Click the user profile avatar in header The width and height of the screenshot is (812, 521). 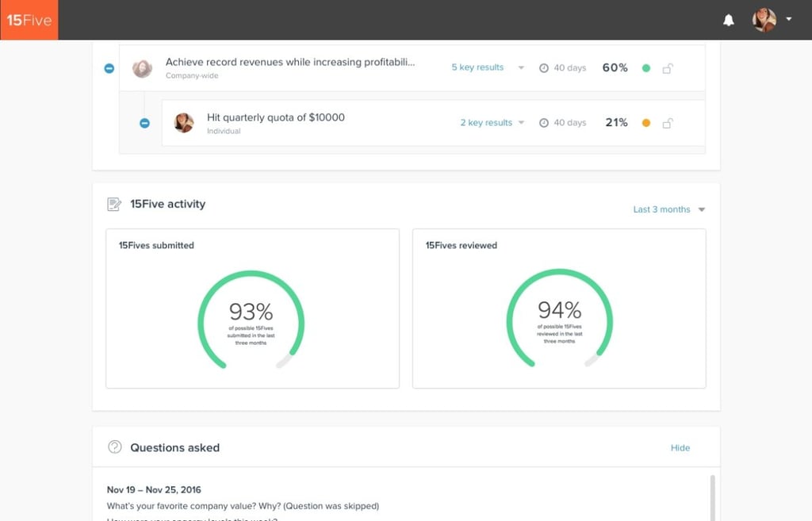pos(764,20)
